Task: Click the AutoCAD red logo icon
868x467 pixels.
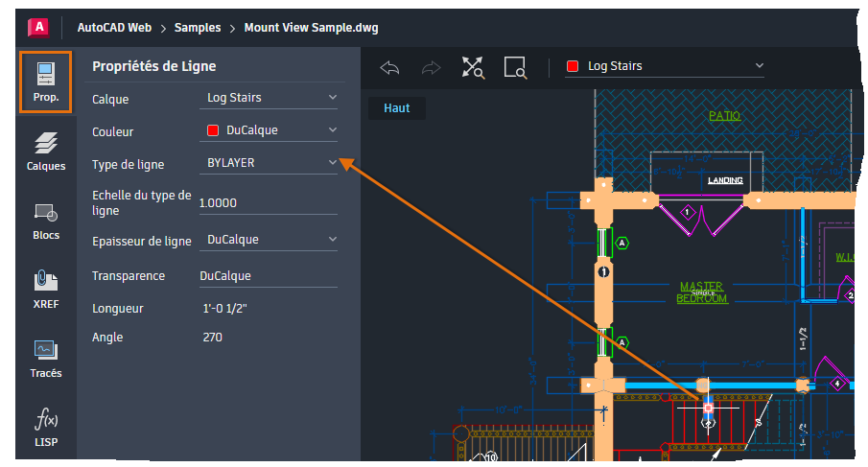Action: (x=38, y=27)
